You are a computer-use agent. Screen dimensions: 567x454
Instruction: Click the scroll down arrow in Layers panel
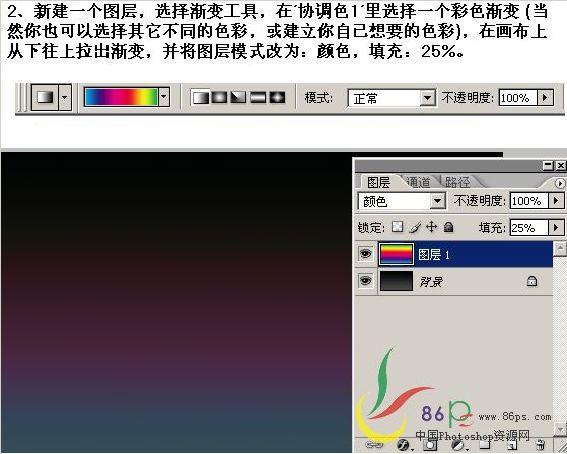pos(559,428)
